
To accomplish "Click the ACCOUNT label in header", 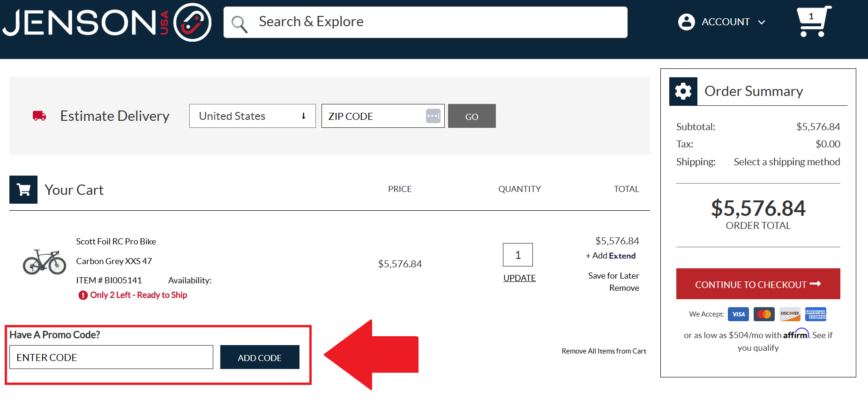I will (x=726, y=22).
